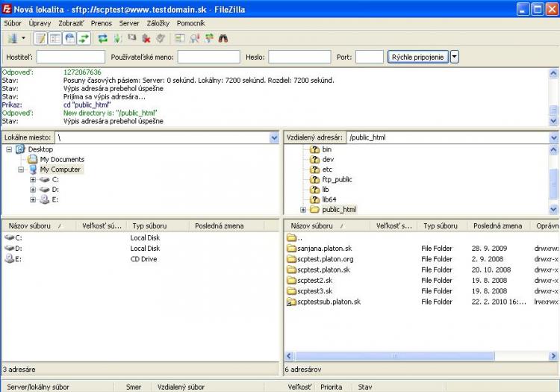The width and height of the screenshot is (560, 392).
Task: Open the quick connect history dropdown
Action: click(454, 57)
